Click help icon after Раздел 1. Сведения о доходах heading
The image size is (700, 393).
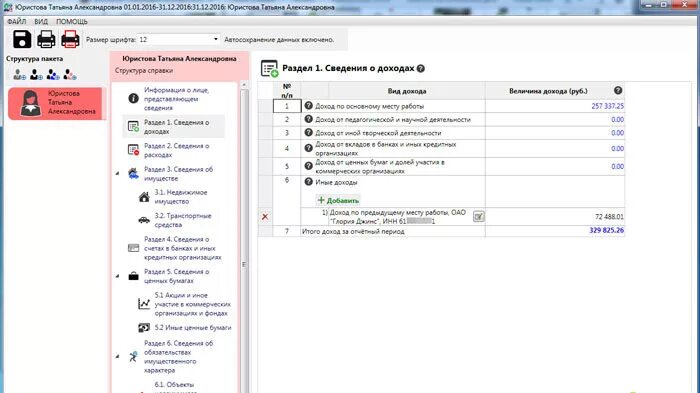[421, 68]
